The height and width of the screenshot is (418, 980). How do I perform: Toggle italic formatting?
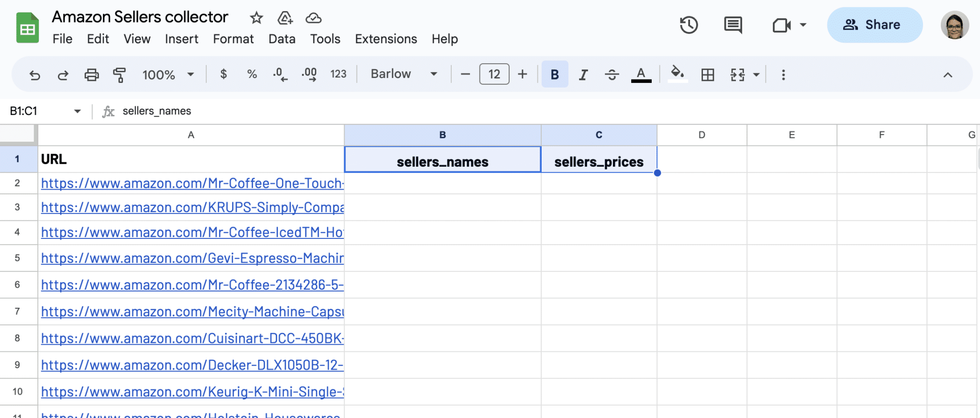point(583,75)
